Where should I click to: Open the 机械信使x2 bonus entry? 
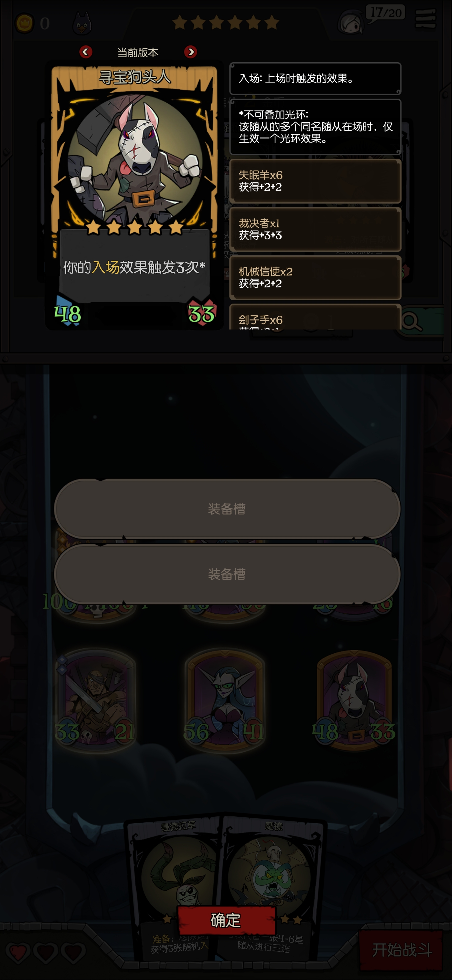point(315,278)
